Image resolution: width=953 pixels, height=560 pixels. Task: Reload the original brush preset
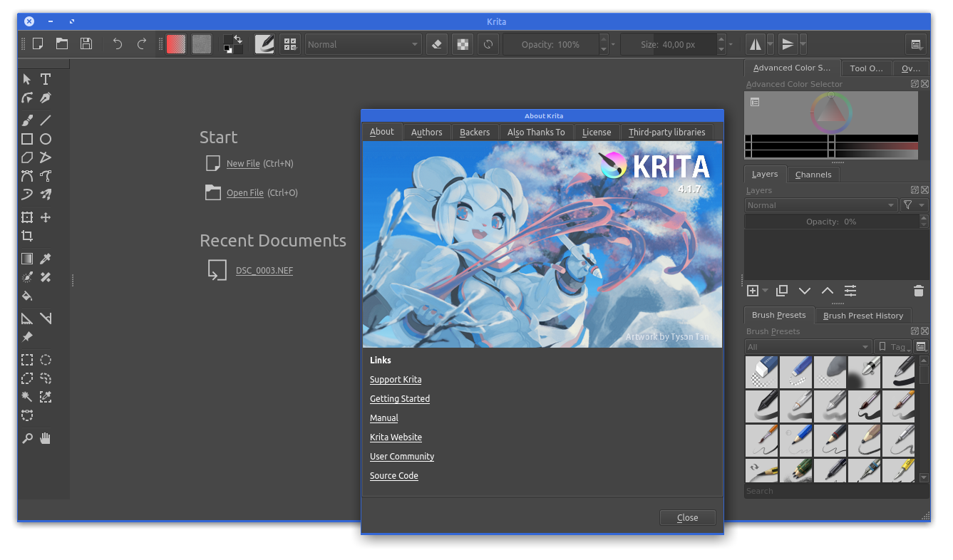click(x=488, y=44)
